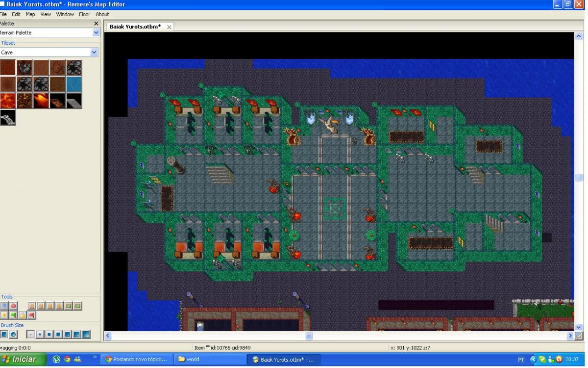Click the PT language indicator in tray
The height and width of the screenshot is (368, 588).
pyautogui.click(x=521, y=360)
